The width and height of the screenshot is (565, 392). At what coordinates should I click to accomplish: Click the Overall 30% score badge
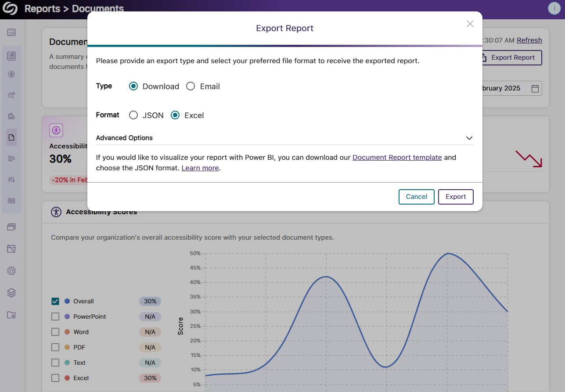coord(150,301)
